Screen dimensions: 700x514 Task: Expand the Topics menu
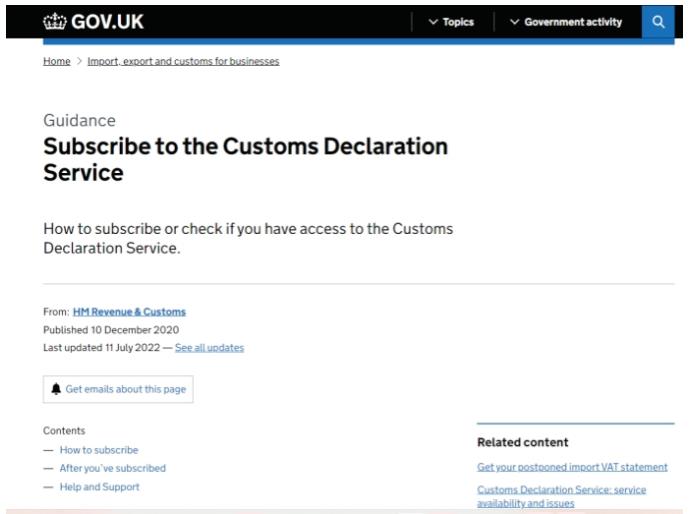tap(451, 22)
